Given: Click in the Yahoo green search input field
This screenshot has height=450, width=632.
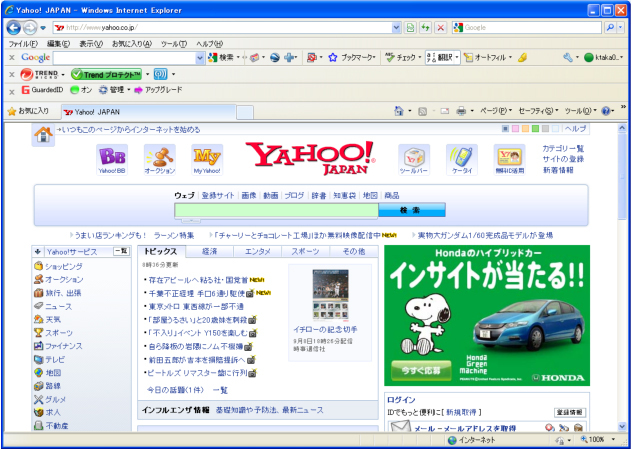Looking at the screenshot, I should point(276,210).
